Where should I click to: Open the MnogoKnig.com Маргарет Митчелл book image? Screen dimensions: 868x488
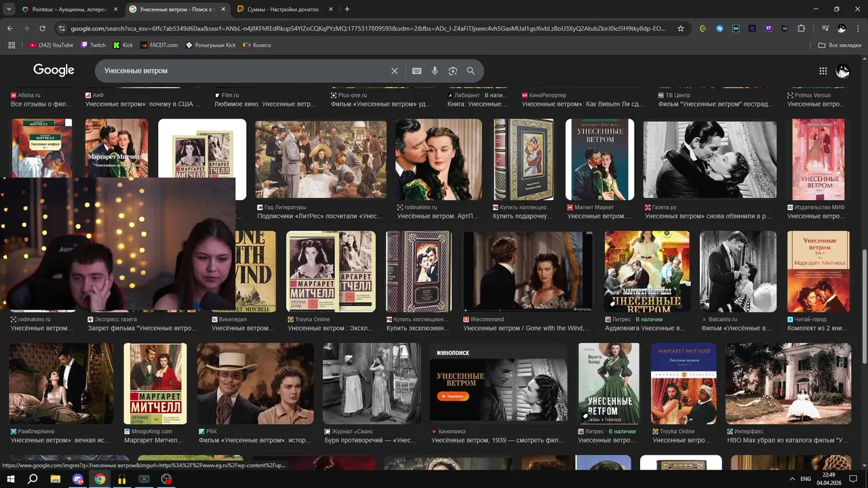(x=155, y=384)
